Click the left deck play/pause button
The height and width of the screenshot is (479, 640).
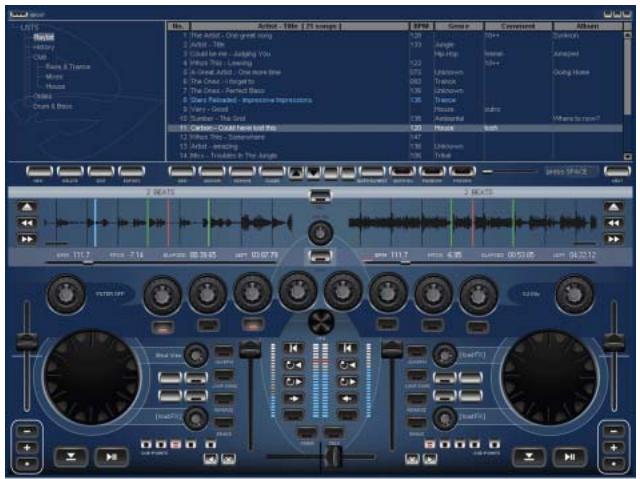click(111, 457)
